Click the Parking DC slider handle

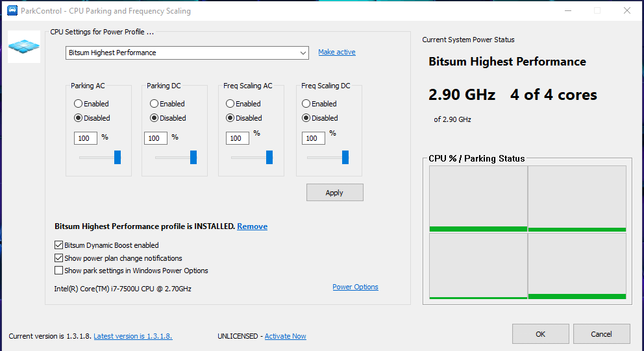click(193, 158)
